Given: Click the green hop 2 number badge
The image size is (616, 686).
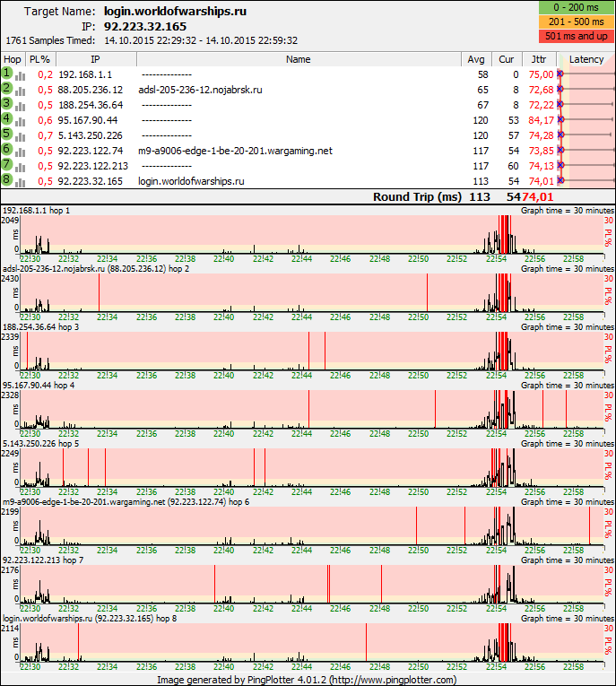Looking at the screenshot, I should pos(6,88).
